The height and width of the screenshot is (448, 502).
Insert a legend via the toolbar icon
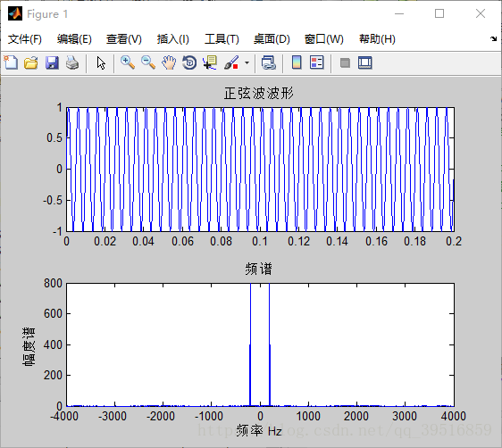pyautogui.click(x=317, y=62)
